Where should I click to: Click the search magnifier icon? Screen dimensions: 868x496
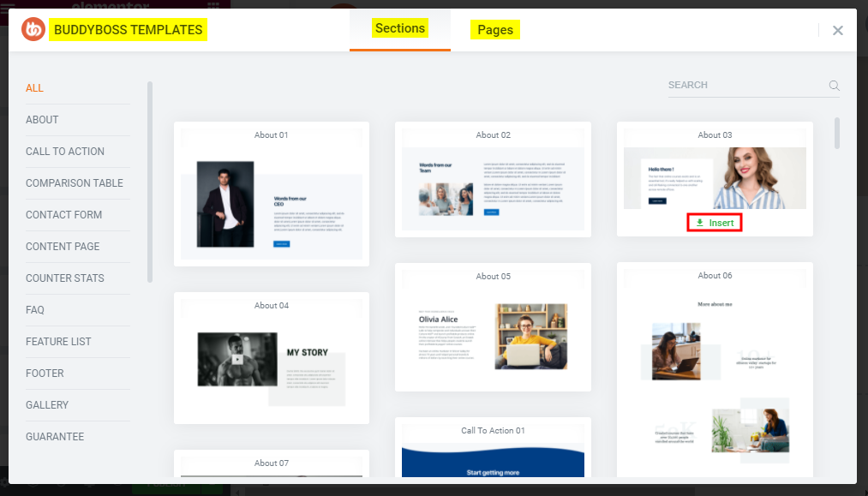pyautogui.click(x=834, y=86)
